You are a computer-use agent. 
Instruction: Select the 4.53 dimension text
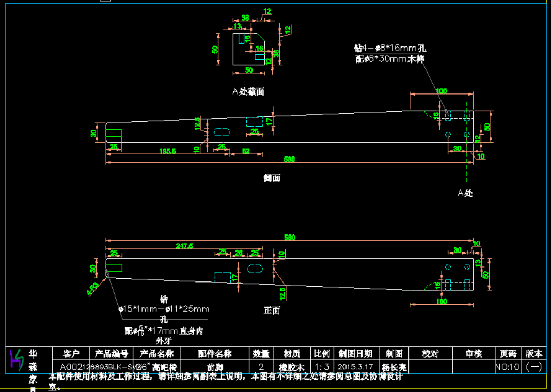(x=93, y=289)
